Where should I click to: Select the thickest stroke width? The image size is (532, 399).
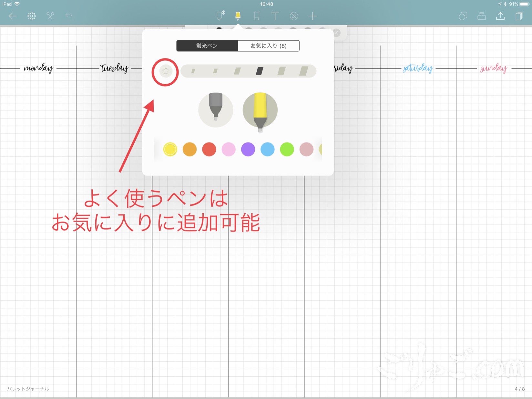coord(303,71)
